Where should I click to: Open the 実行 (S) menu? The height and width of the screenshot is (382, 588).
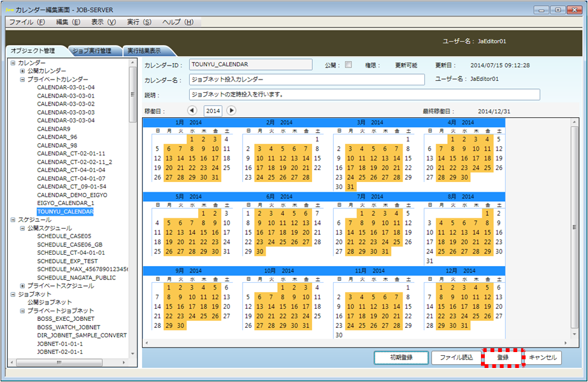click(139, 22)
